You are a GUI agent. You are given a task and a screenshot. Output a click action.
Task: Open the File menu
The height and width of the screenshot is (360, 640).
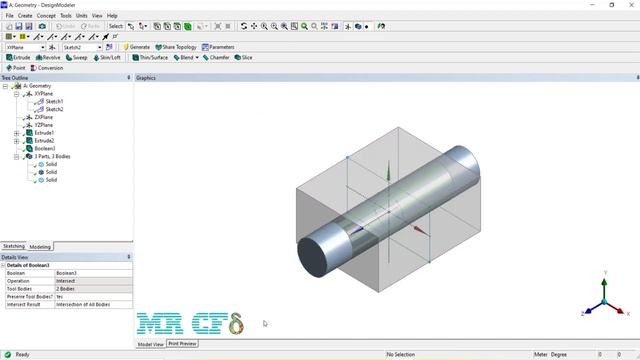[9, 16]
